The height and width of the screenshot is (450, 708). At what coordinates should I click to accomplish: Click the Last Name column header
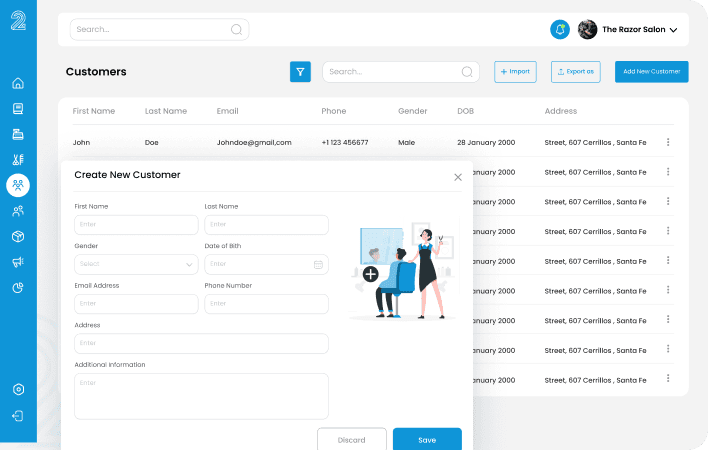pyautogui.click(x=166, y=111)
